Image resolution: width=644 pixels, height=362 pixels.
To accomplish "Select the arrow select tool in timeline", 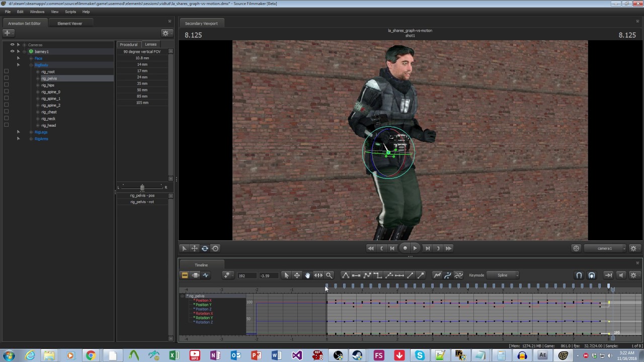I will (286, 275).
